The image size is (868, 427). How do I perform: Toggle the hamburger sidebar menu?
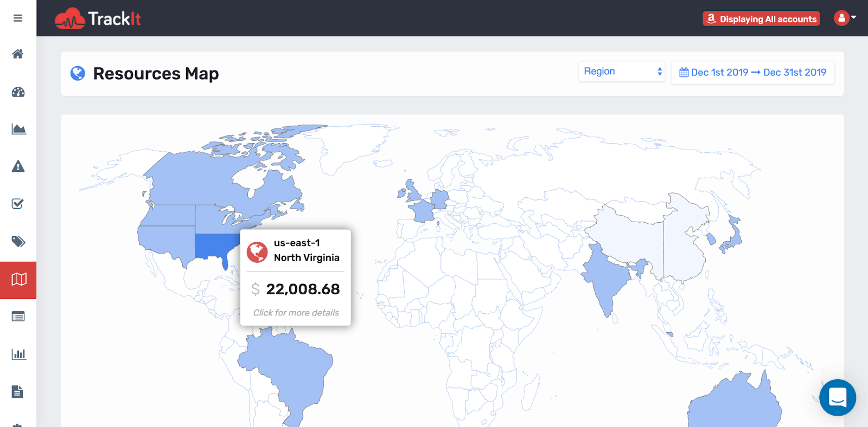pyautogui.click(x=18, y=18)
